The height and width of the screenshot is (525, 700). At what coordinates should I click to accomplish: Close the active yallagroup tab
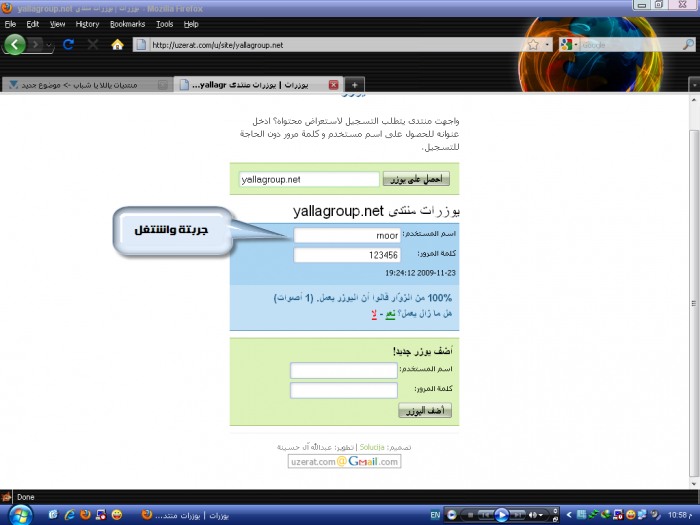coord(334,84)
